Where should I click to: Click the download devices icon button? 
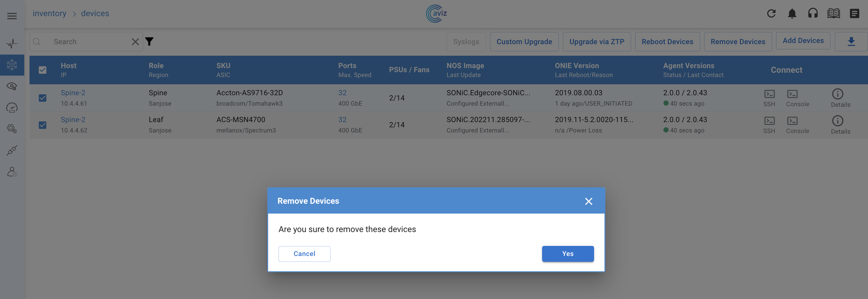pyautogui.click(x=851, y=42)
